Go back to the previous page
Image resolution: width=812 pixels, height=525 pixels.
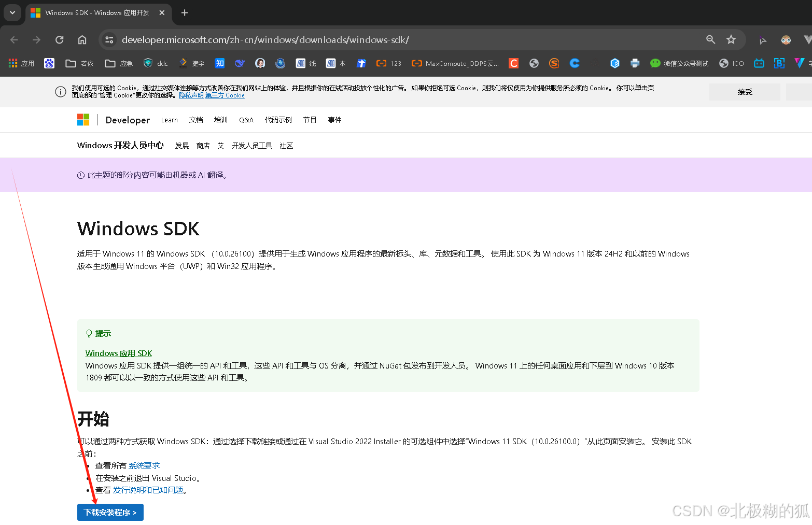pyautogui.click(x=14, y=40)
